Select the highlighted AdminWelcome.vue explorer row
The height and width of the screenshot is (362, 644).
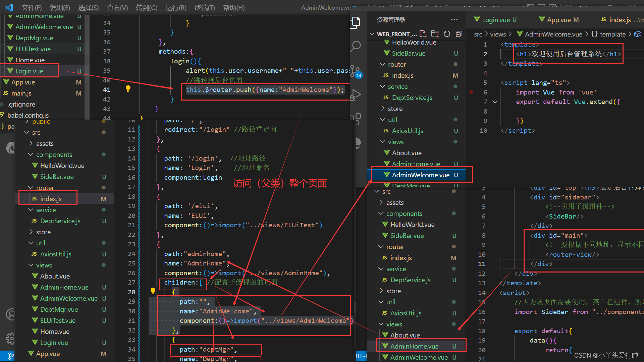click(417, 175)
